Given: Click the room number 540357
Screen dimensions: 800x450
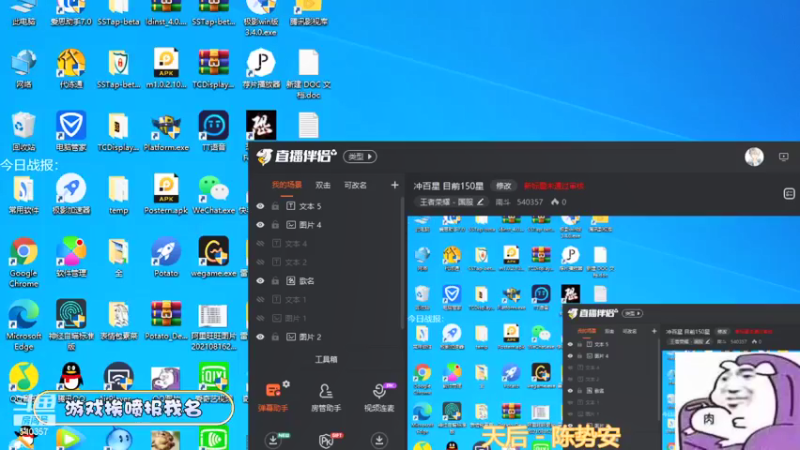Looking at the screenshot, I should click(x=530, y=202).
